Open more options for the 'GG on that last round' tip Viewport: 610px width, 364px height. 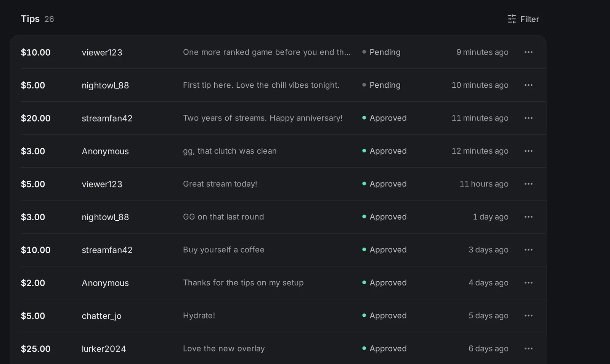pos(528,217)
